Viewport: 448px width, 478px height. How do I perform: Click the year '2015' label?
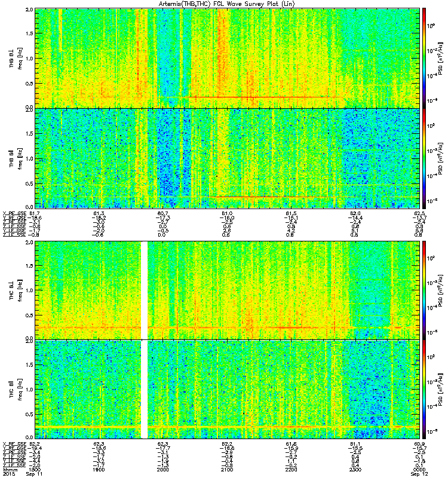pos(8,474)
